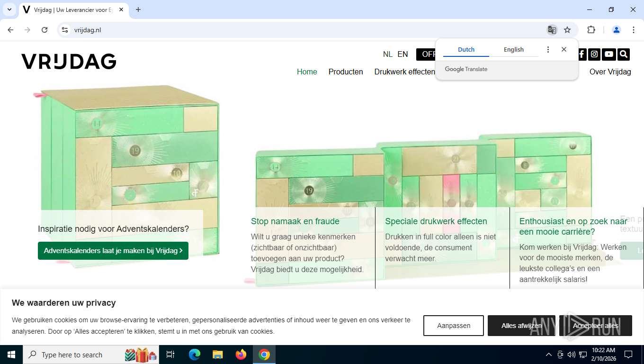Open the Instagram social icon
This screenshot has width=644, height=364.
point(594,54)
